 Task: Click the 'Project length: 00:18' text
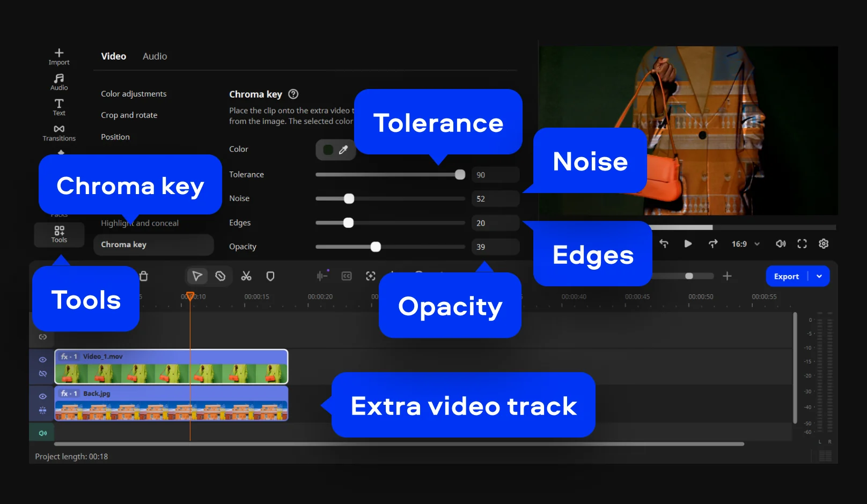click(71, 457)
